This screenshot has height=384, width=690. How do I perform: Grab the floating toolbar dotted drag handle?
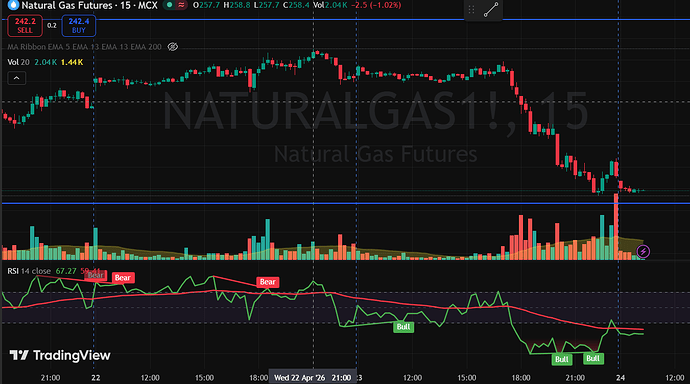(471, 10)
